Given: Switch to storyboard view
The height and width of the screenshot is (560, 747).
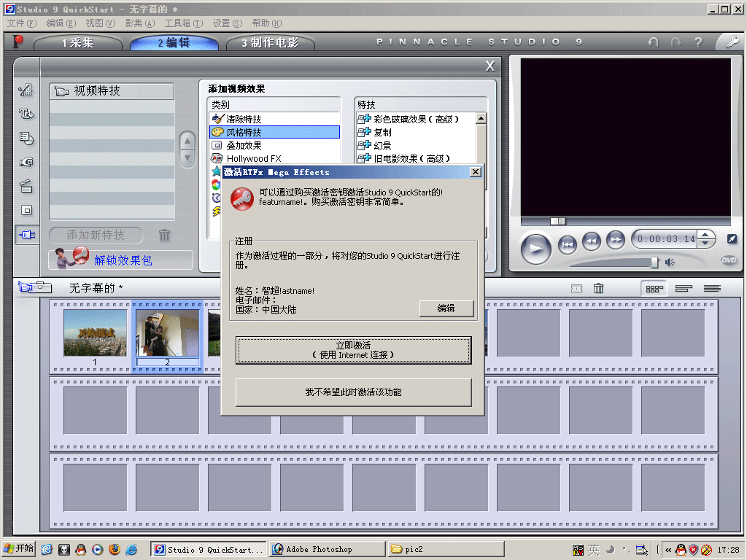Looking at the screenshot, I should click(x=654, y=289).
